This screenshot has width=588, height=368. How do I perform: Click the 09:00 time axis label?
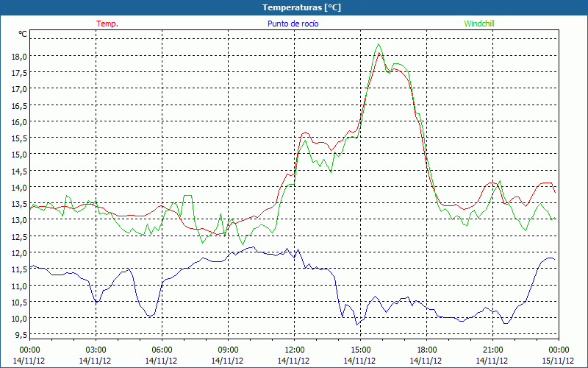(x=228, y=350)
